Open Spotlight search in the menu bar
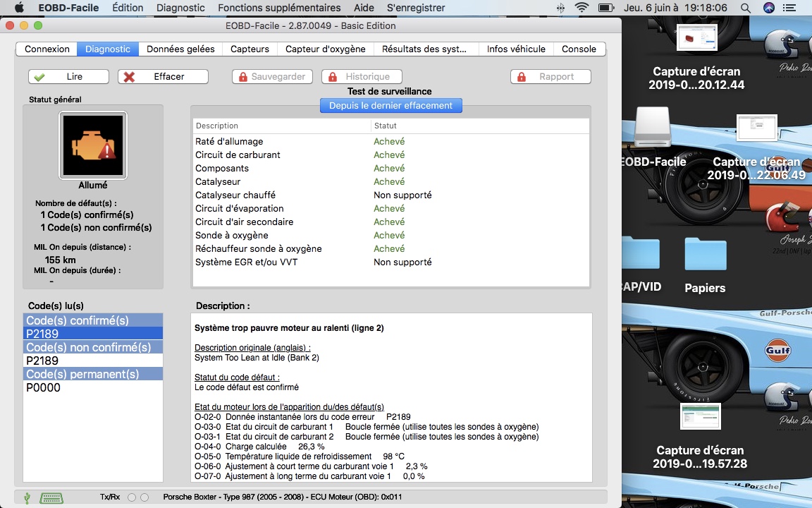The height and width of the screenshot is (508, 812). point(745,8)
